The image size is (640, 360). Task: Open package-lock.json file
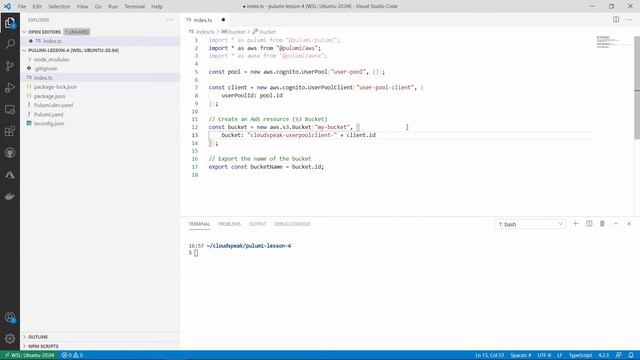(56, 87)
